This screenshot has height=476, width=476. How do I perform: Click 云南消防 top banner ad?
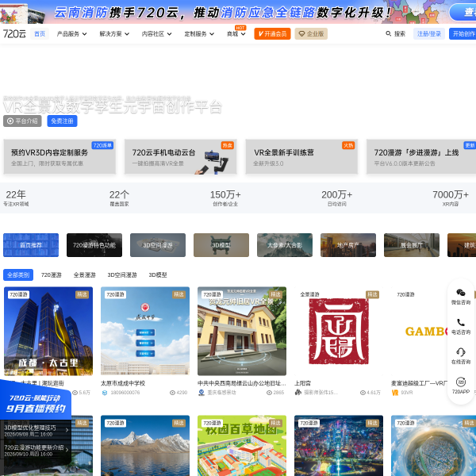pos(238,12)
